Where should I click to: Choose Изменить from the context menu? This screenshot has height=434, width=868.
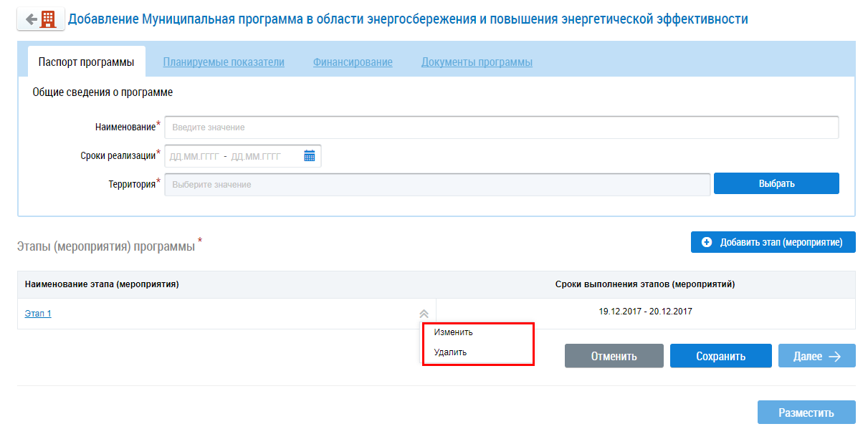(x=453, y=332)
